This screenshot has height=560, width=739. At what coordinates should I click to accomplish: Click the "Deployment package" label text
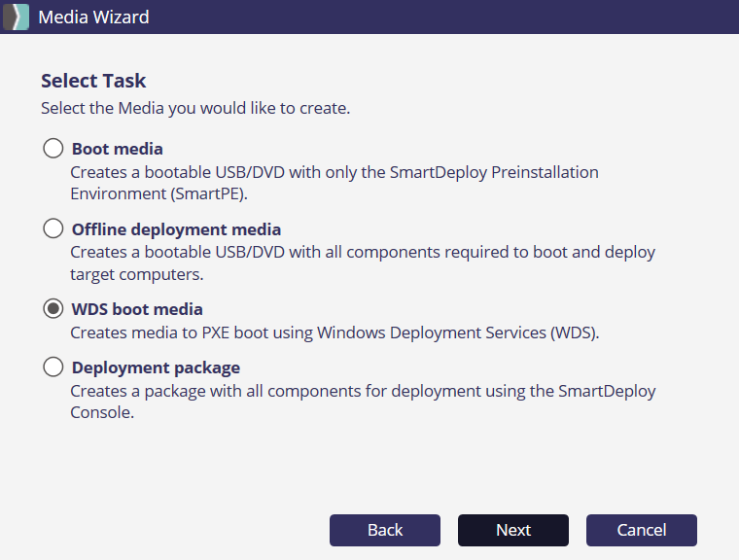pos(156,367)
